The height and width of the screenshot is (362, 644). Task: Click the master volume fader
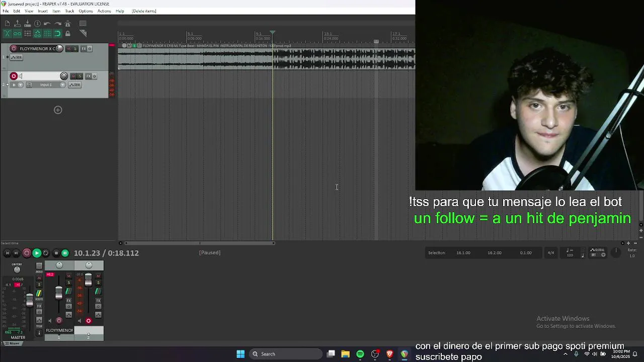coord(30,300)
